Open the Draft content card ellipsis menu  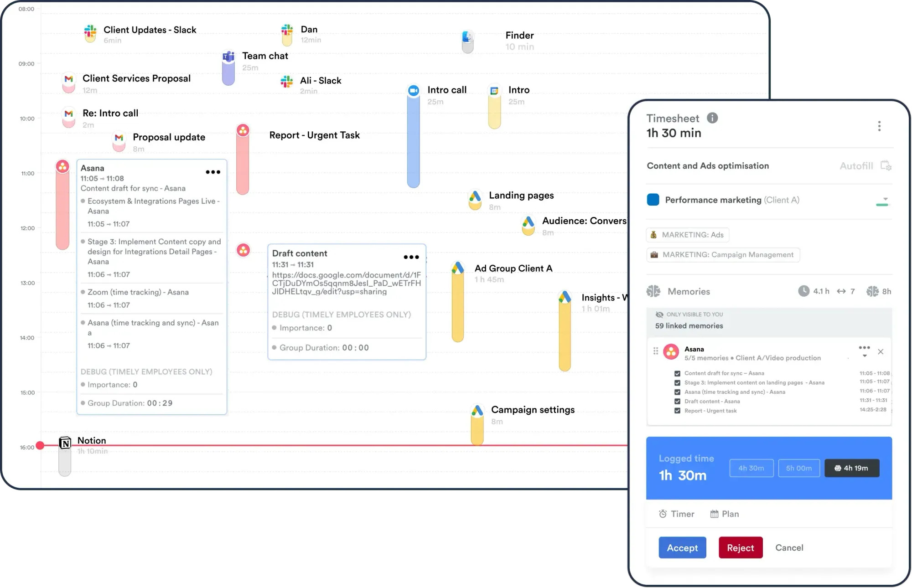(411, 257)
